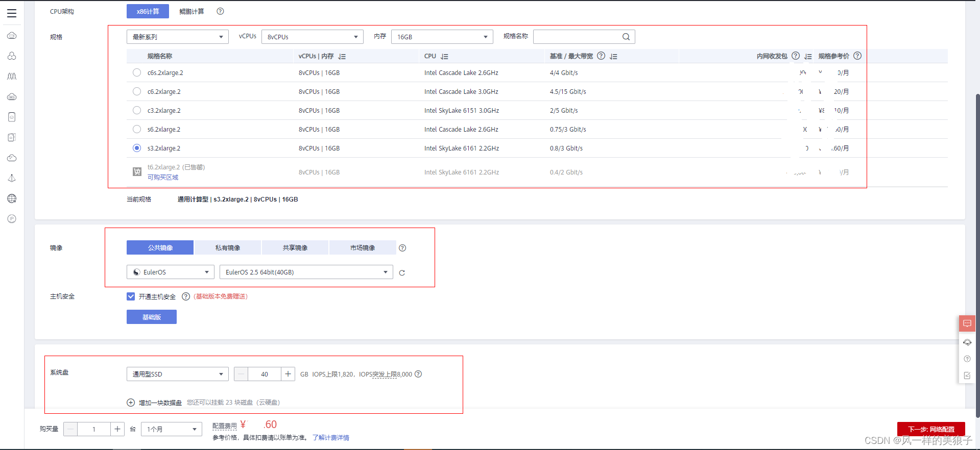Increase system disk size

(x=288, y=374)
